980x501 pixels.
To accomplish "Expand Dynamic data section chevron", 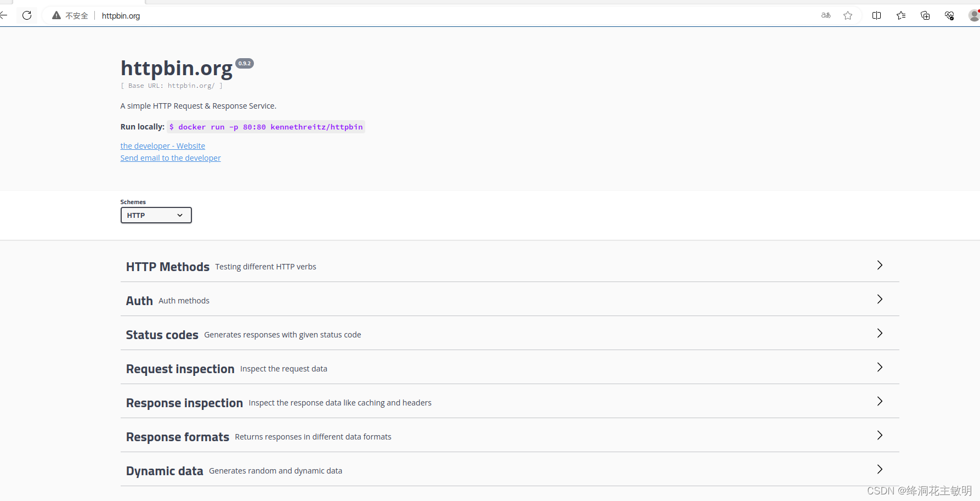I will pyautogui.click(x=880, y=469).
